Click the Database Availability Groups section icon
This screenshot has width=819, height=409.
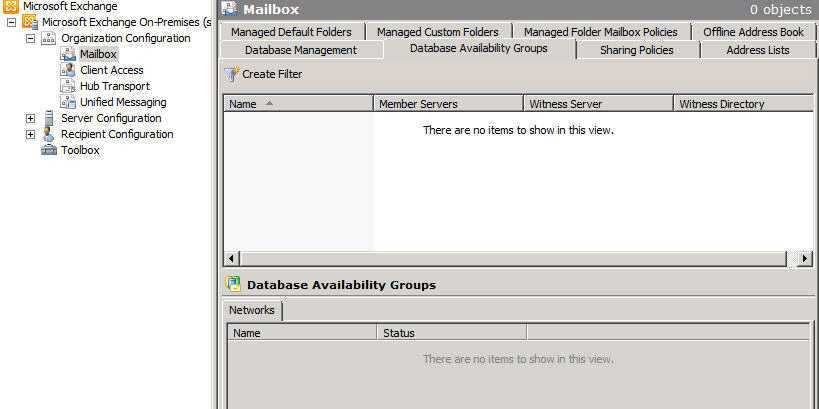233,284
